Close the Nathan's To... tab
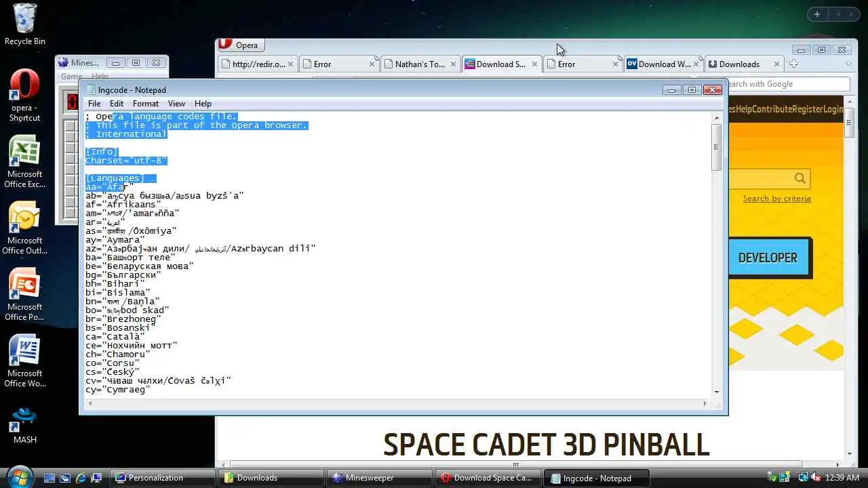This screenshot has height=488, width=868. (x=453, y=64)
